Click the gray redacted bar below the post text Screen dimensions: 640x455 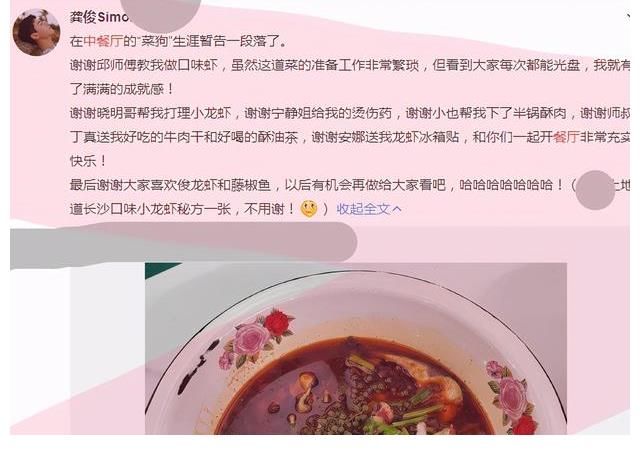tap(183, 246)
